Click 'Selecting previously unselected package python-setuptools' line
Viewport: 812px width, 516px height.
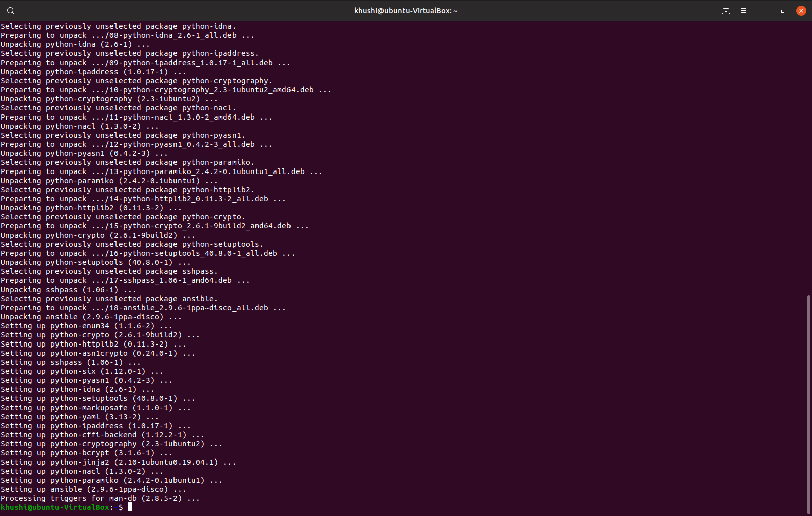tap(132, 244)
